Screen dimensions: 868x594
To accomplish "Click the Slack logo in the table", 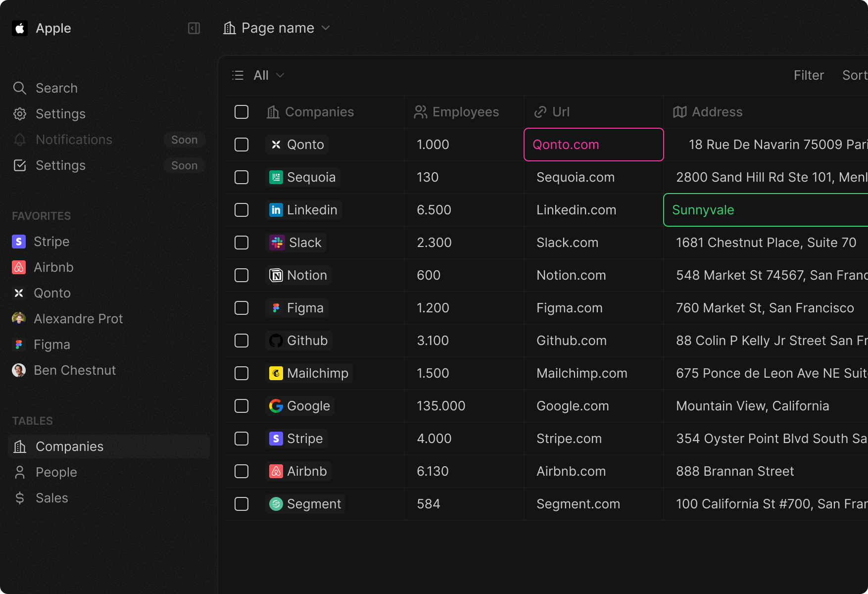I will coord(277,243).
